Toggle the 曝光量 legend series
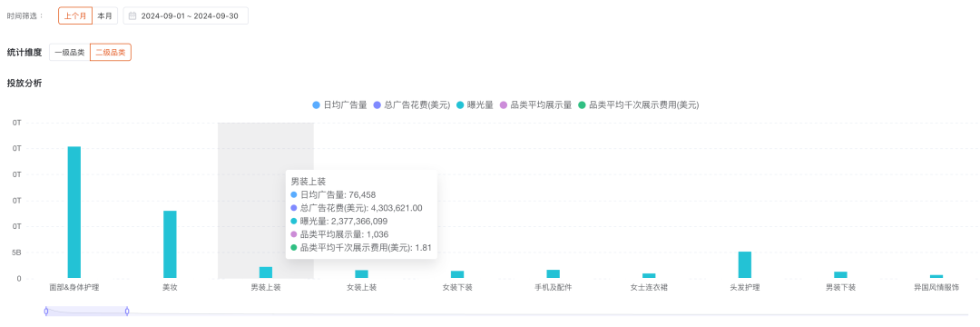Image resolution: width=980 pixels, height=327 pixels. [x=475, y=105]
